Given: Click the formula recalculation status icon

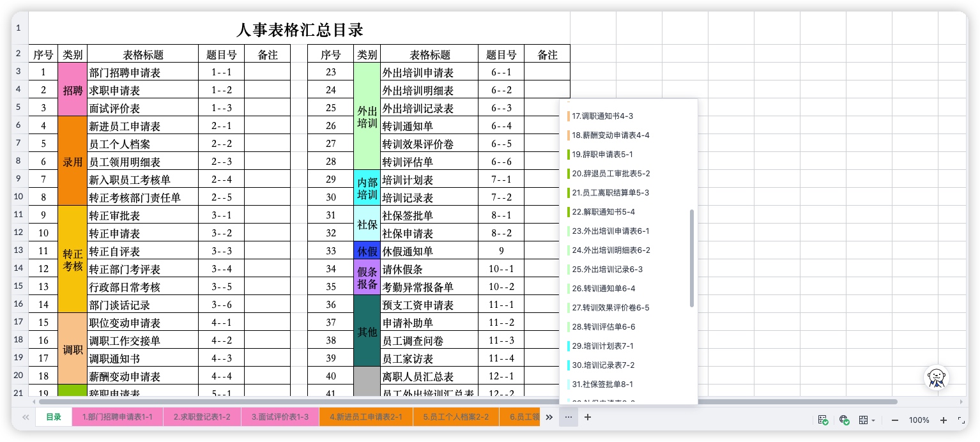Looking at the screenshot, I should coord(823,420).
